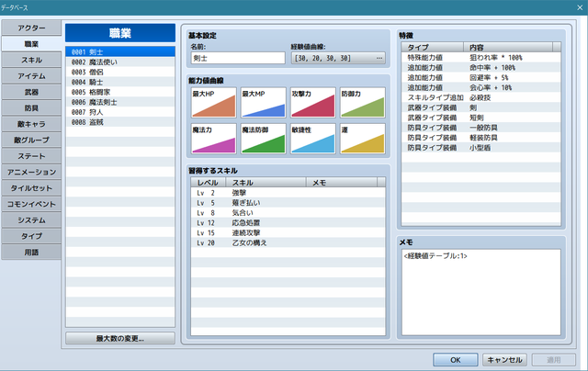588x371 pixels.
Task: Switch to the スキル tab
Action: 31,60
